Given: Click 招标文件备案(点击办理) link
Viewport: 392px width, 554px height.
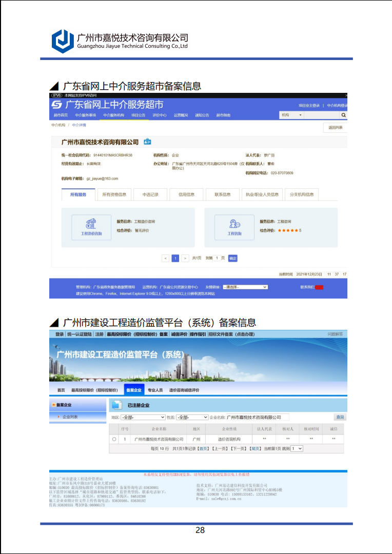Looking at the screenshot, I should click(231, 334).
